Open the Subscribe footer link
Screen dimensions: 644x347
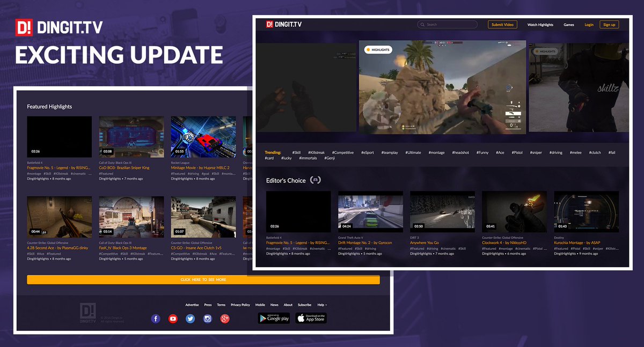coord(305,305)
